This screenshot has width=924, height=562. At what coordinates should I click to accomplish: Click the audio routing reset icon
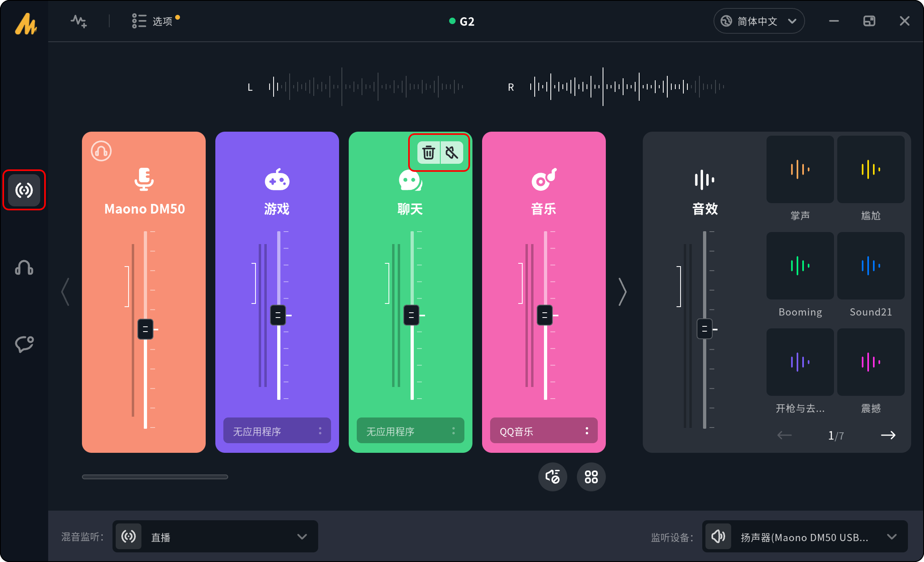552,477
